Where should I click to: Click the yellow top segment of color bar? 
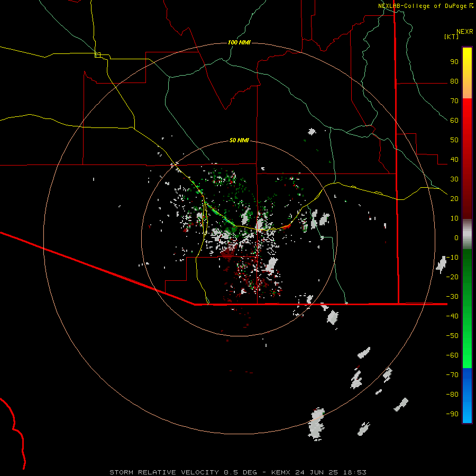point(467,72)
